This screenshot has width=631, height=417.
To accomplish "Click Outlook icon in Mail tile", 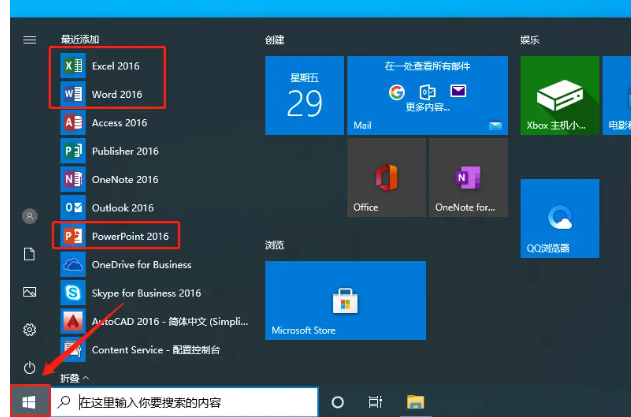I will (x=427, y=92).
